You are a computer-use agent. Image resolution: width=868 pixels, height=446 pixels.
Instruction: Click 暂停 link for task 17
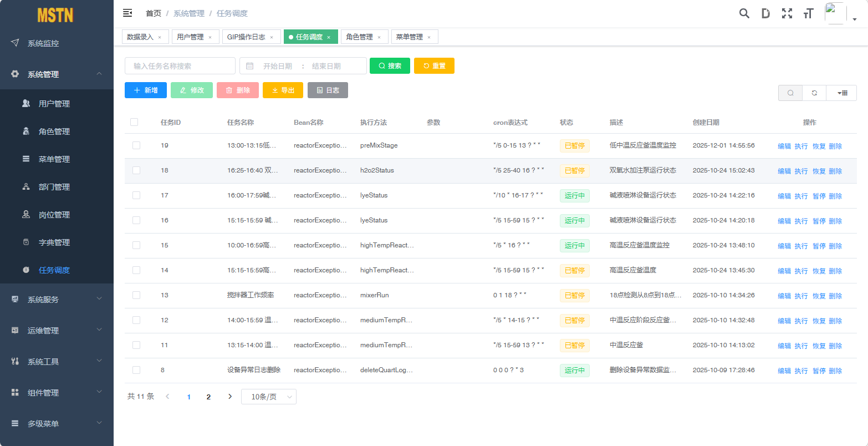tap(819, 196)
